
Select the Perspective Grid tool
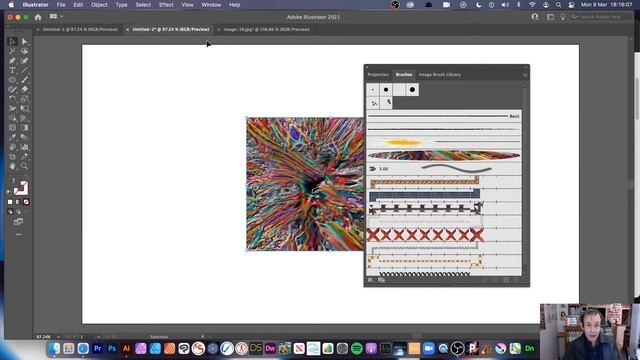pos(24,118)
